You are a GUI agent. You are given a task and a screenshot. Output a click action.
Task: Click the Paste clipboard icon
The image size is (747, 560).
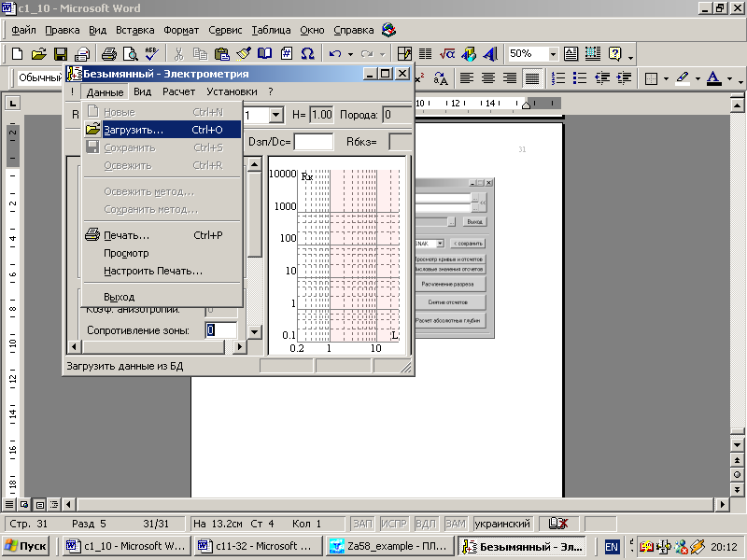click(221, 54)
